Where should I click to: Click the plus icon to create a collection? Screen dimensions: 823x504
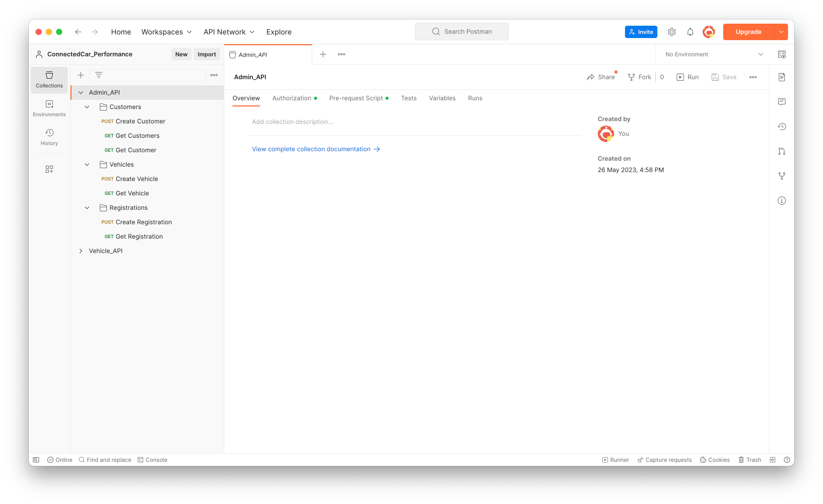81,75
